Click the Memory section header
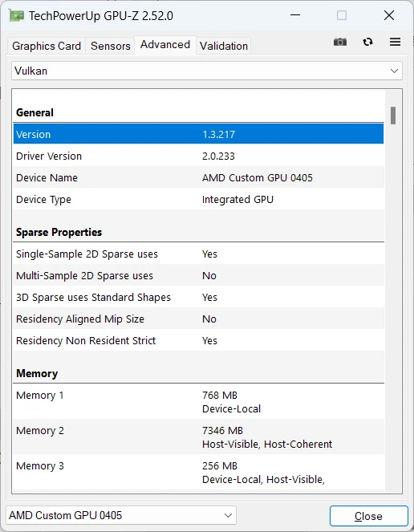 [x=37, y=374]
